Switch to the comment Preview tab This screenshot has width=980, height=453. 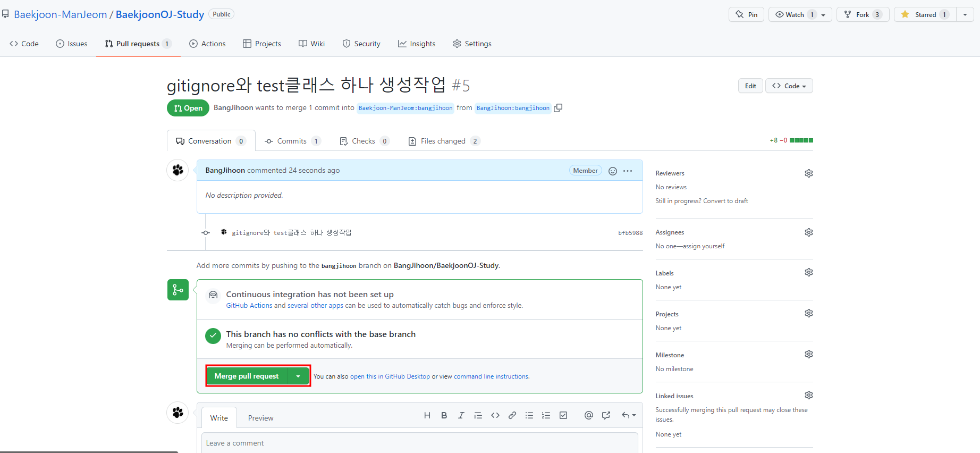[x=260, y=418]
